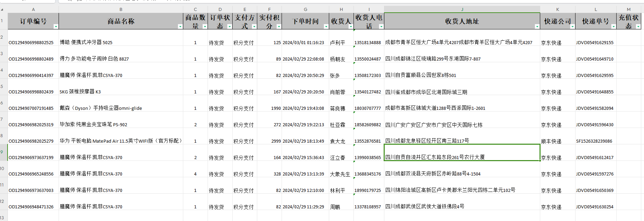This screenshot has width=644, height=221.
Task: Select column G header
Action: tap(306, 10)
